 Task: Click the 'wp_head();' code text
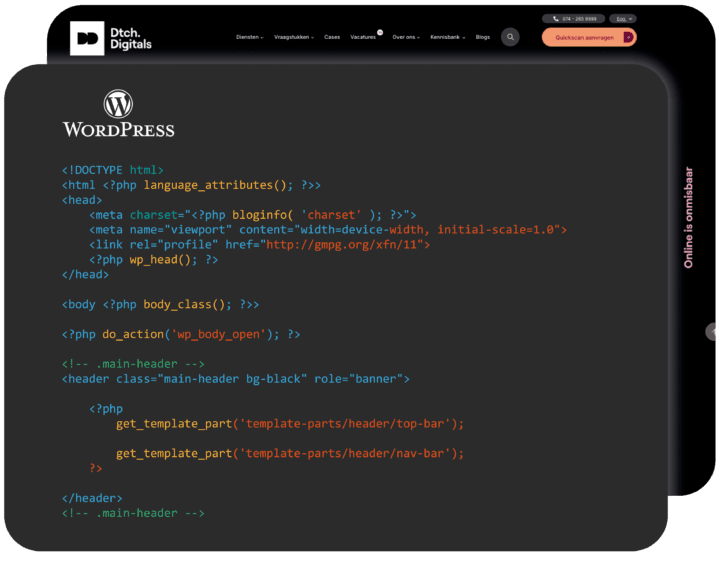click(163, 260)
